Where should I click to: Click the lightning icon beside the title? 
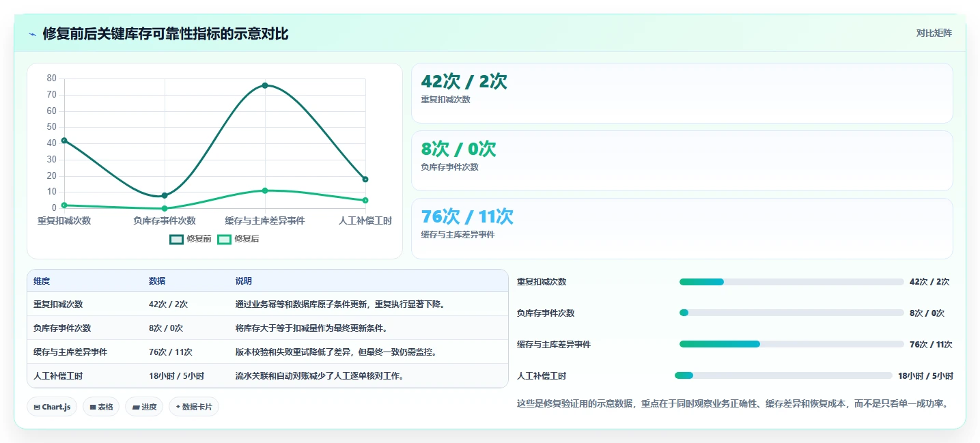pos(33,34)
